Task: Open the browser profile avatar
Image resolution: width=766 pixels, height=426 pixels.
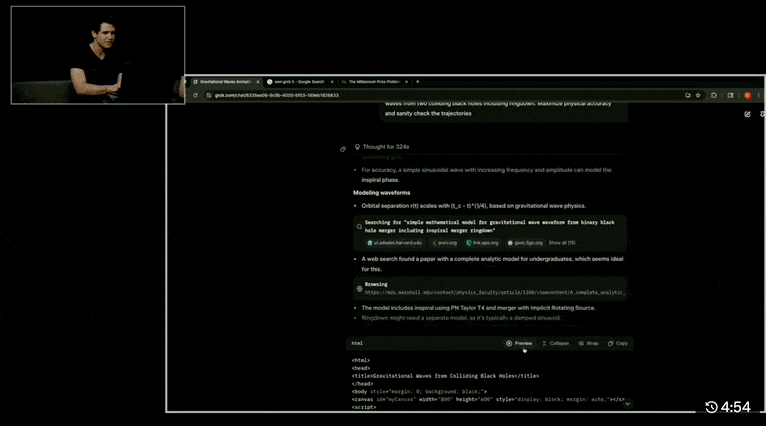Action: (x=747, y=95)
